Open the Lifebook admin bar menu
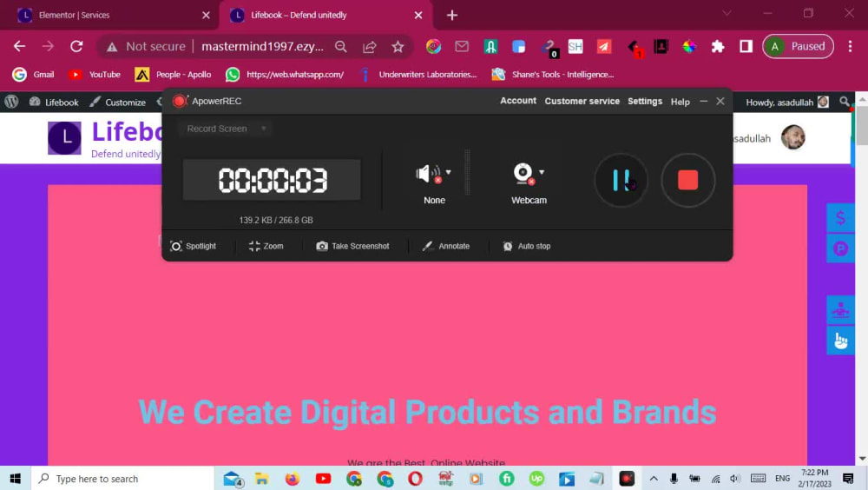The height and width of the screenshot is (490, 868). [54, 102]
